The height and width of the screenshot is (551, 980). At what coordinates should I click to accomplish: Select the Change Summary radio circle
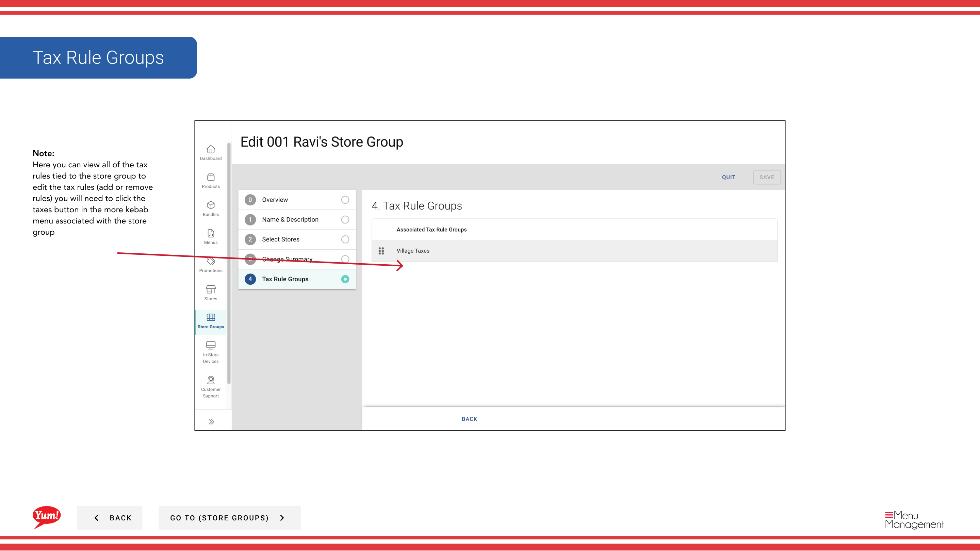tap(345, 259)
